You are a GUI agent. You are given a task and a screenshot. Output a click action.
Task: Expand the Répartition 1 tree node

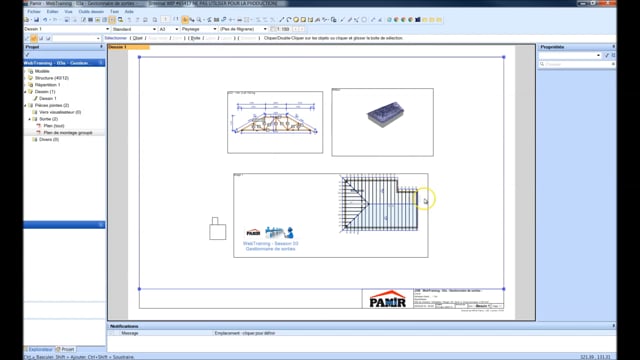click(x=25, y=85)
